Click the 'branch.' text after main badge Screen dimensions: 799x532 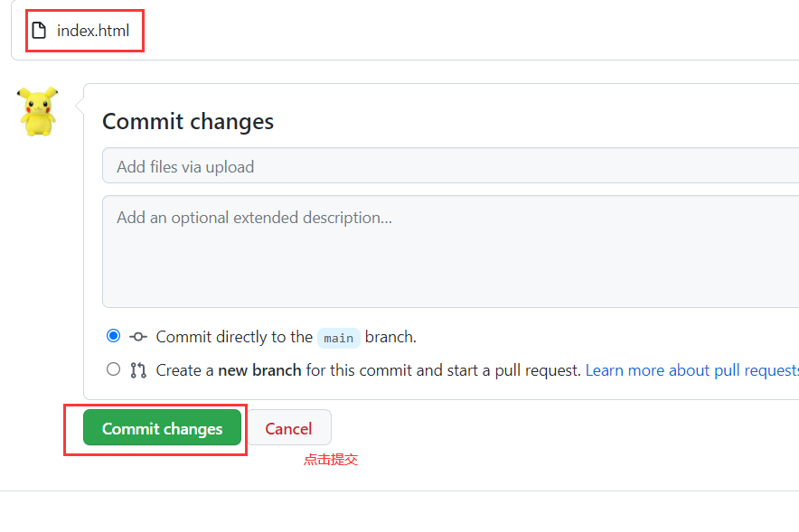(x=390, y=337)
